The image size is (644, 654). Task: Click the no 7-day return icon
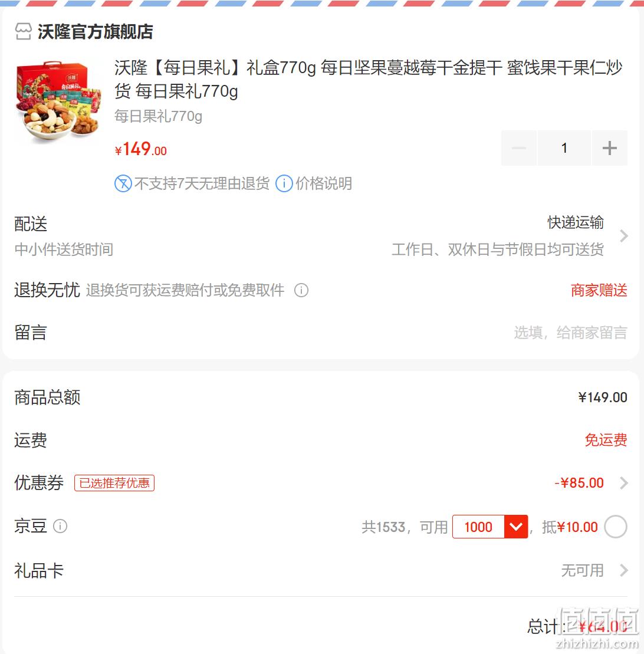pyautogui.click(x=123, y=183)
